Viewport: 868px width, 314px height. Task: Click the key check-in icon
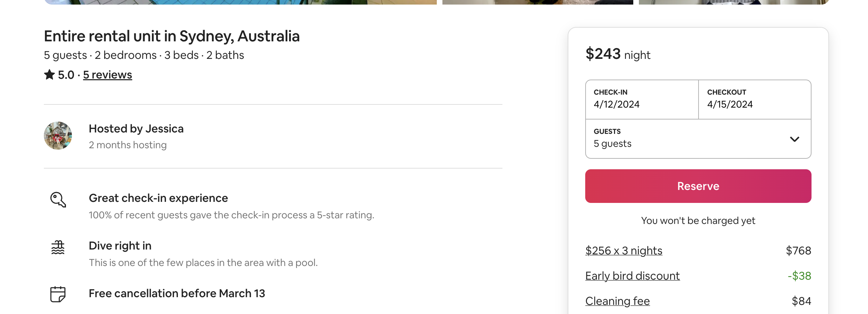[58, 199]
